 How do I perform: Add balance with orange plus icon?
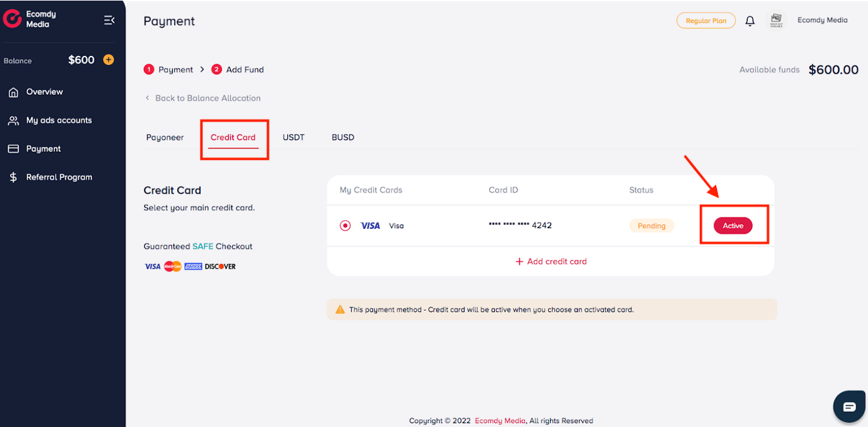108,59
